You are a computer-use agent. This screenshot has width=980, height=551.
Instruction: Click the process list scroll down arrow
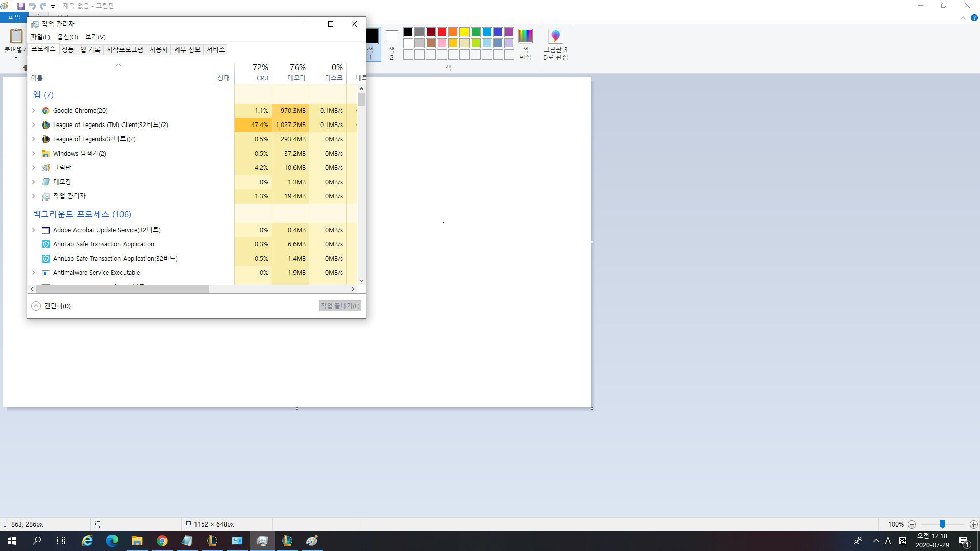click(x=361, y=280)
